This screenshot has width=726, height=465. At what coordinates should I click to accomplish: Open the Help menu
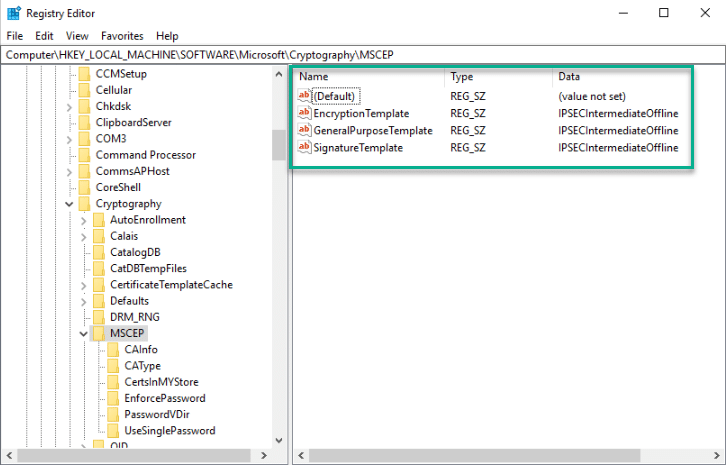coord(167,36)
